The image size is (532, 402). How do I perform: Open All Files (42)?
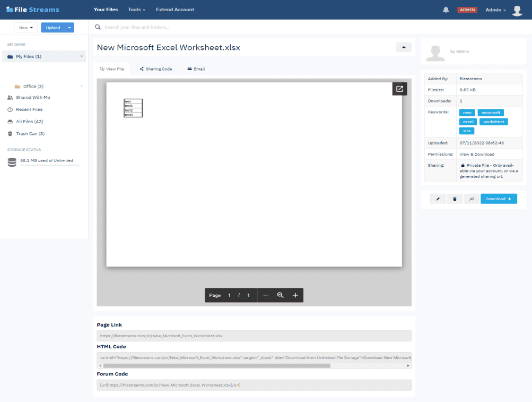coord(30,122)
